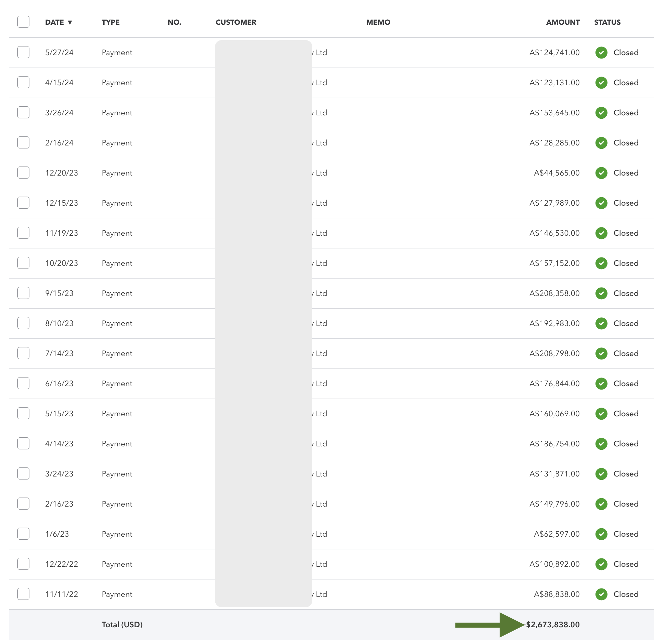Screen dimensions: 654x644
Task: Click green check icon for 9/15/23 payment
Action: 601,293
